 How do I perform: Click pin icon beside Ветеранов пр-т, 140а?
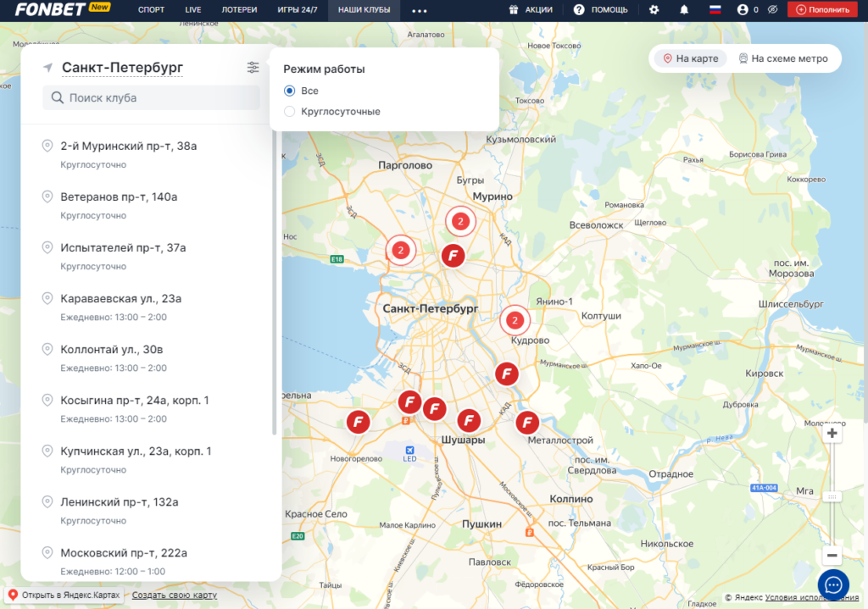[47, 197]
